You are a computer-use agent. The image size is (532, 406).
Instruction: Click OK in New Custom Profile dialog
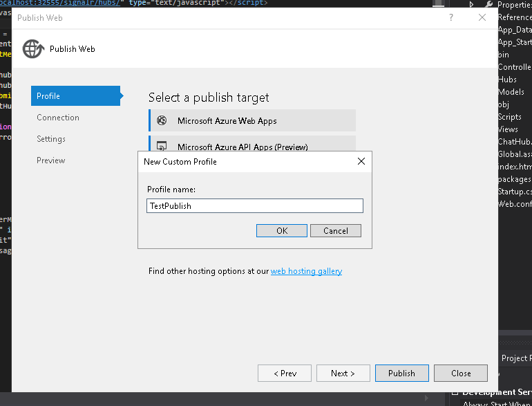[282, 231]
